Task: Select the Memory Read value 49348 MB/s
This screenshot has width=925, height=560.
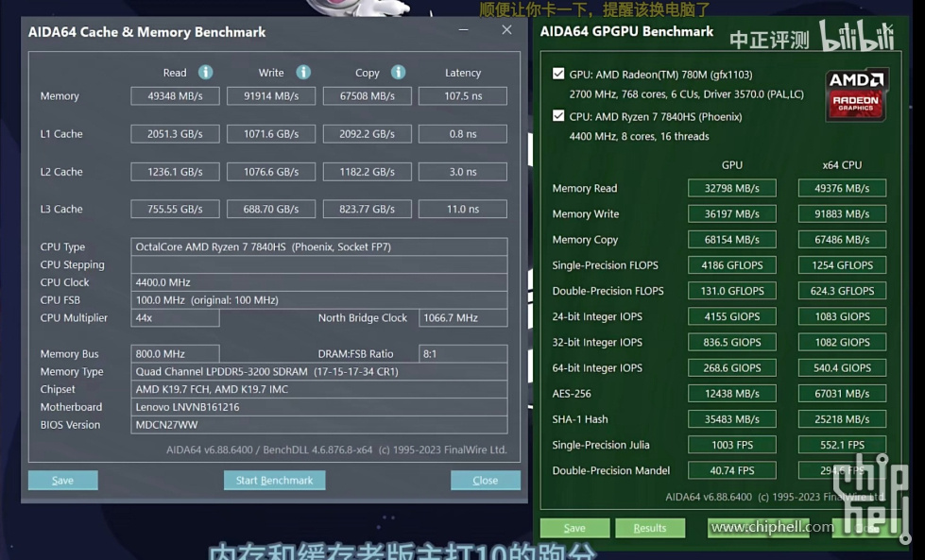Action: [x=175, y=96]
